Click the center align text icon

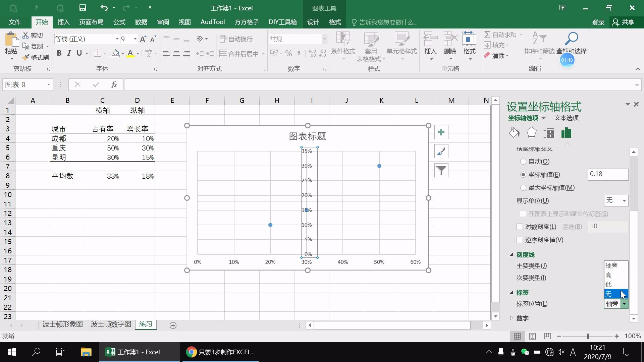pos(176,53)
